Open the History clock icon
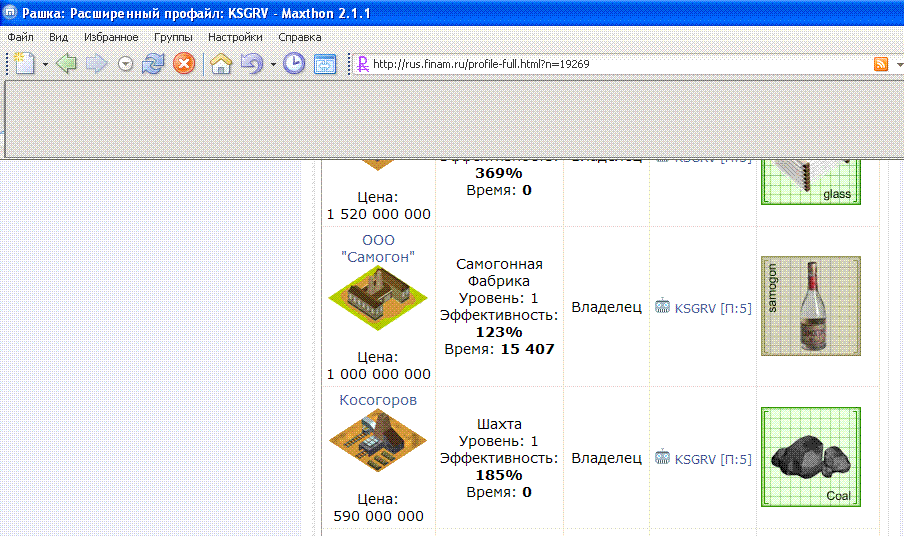904x536 pixels. [294, 63]
